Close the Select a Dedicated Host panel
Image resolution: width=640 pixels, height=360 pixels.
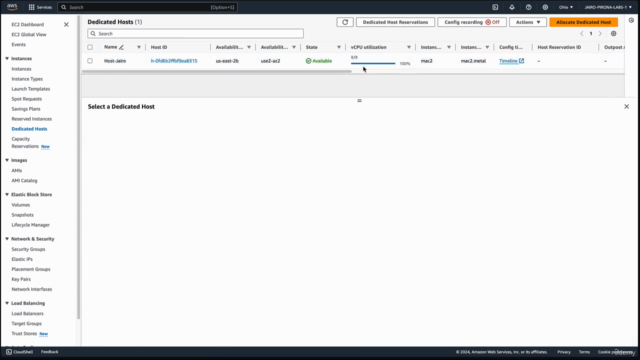point(627,107)
